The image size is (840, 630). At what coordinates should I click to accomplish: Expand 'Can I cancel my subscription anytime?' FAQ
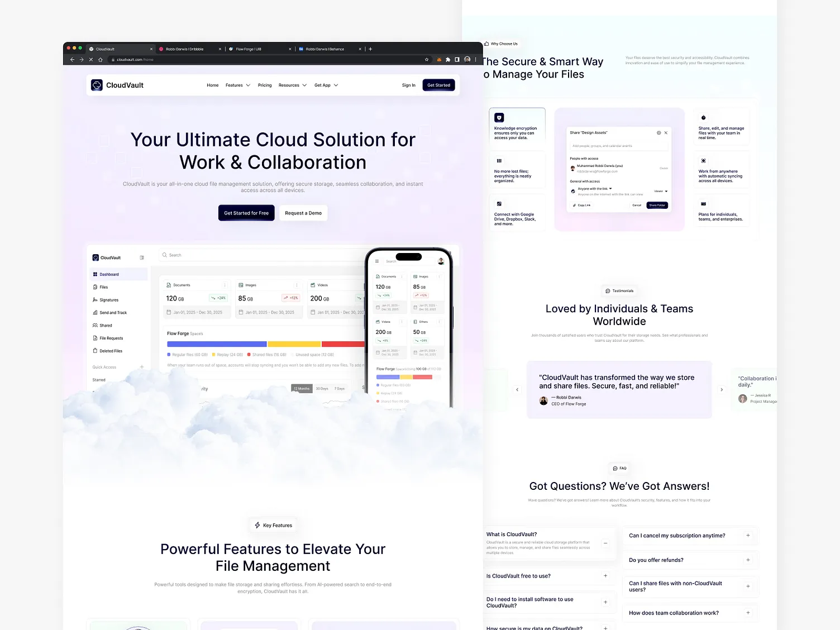(748, 536)
